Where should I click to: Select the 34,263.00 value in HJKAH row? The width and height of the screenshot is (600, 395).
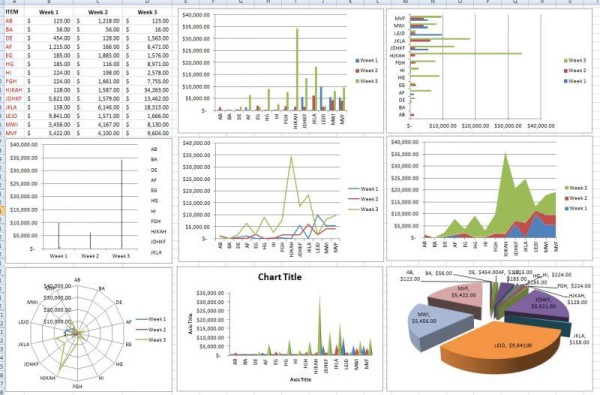click(x=156, y=90)
